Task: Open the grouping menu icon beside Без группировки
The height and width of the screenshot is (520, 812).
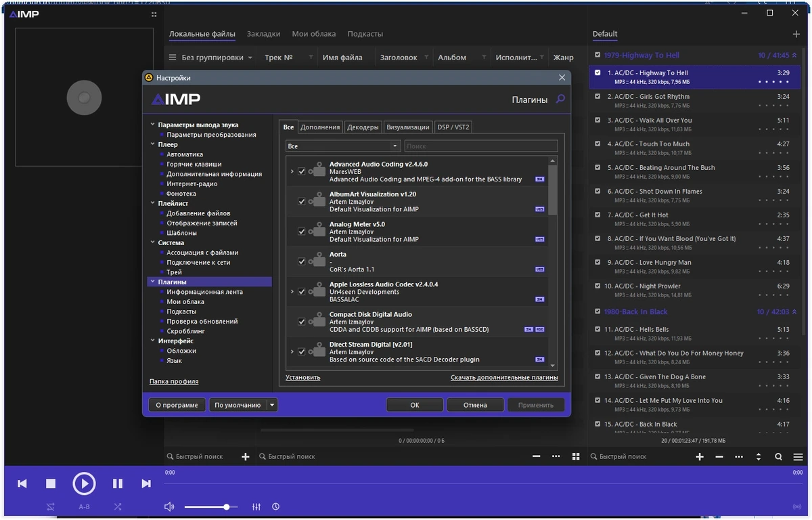Action: (173, 58)
